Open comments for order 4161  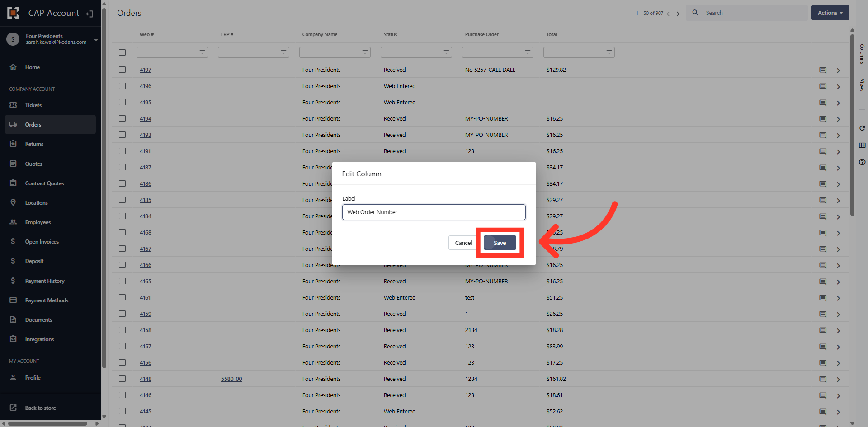pyautogui.click(x=823, y=298)
